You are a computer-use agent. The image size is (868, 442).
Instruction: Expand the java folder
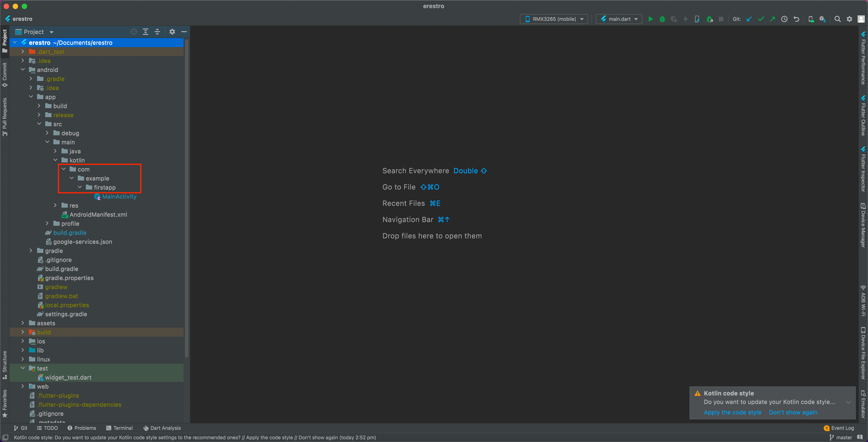[56, 151]
